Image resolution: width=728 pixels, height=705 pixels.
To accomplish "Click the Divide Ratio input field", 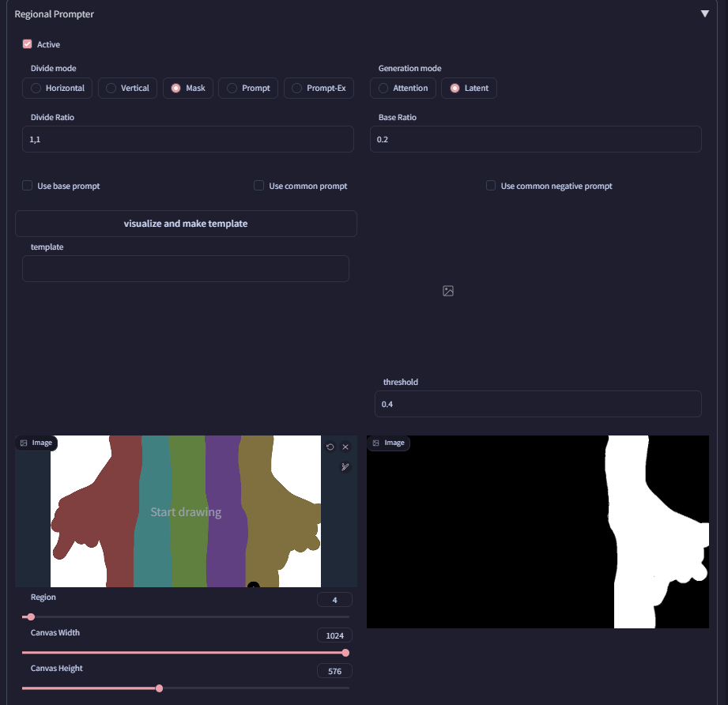I will click(187, 138).
